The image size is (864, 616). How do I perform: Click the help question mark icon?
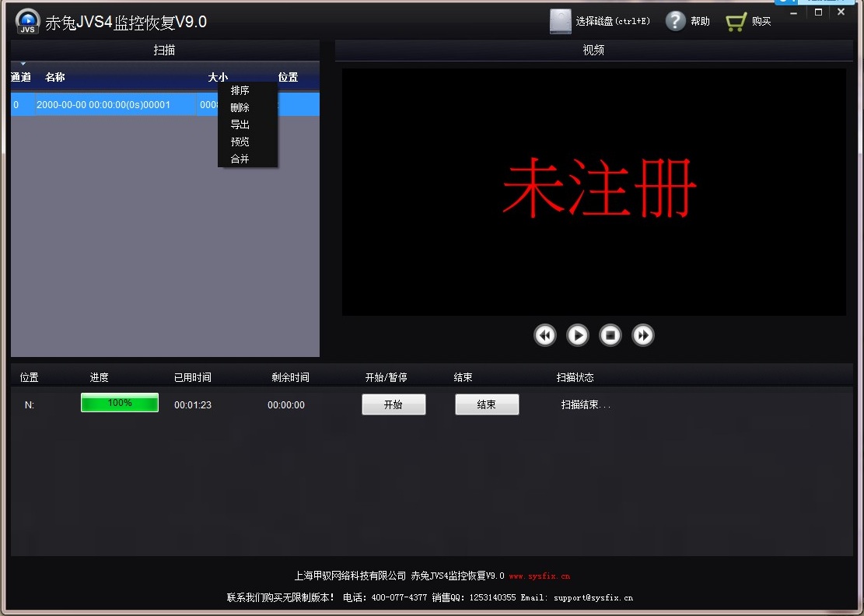tap(676, 22)
